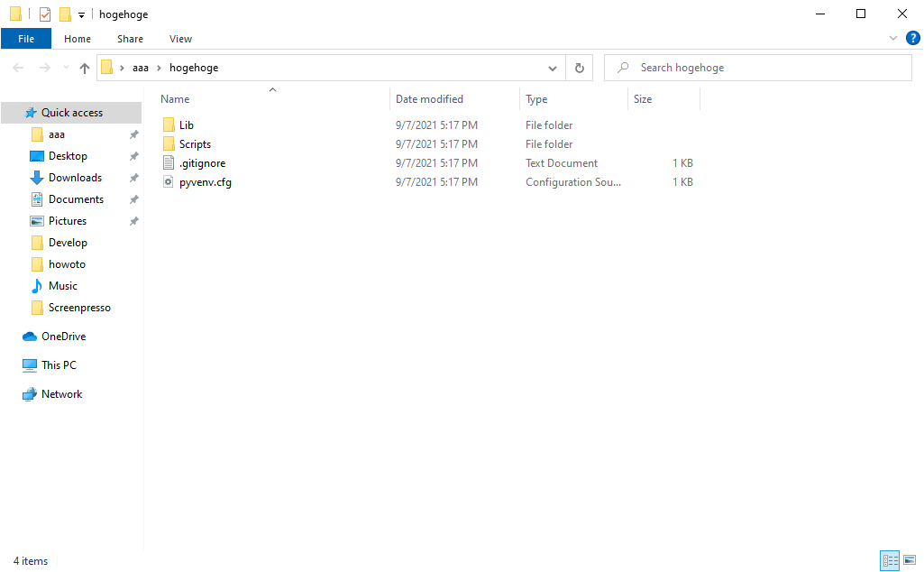Navigate to aaa in the address bar

pos(141,68)
